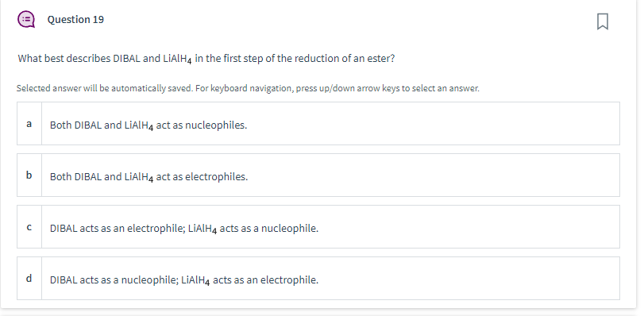Choose answer c, DIBAL acts as electrophile

point(318,227)
